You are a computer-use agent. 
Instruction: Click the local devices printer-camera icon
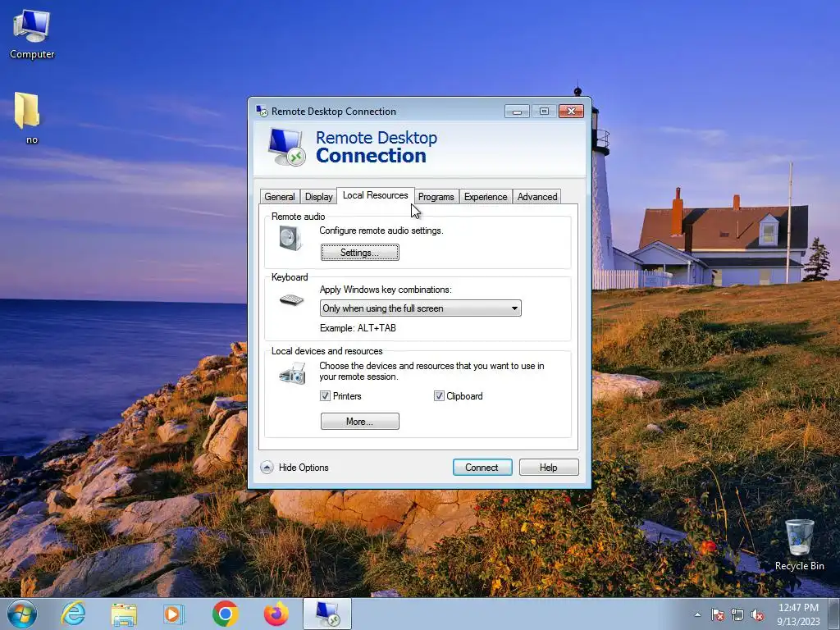coord(293,373)
